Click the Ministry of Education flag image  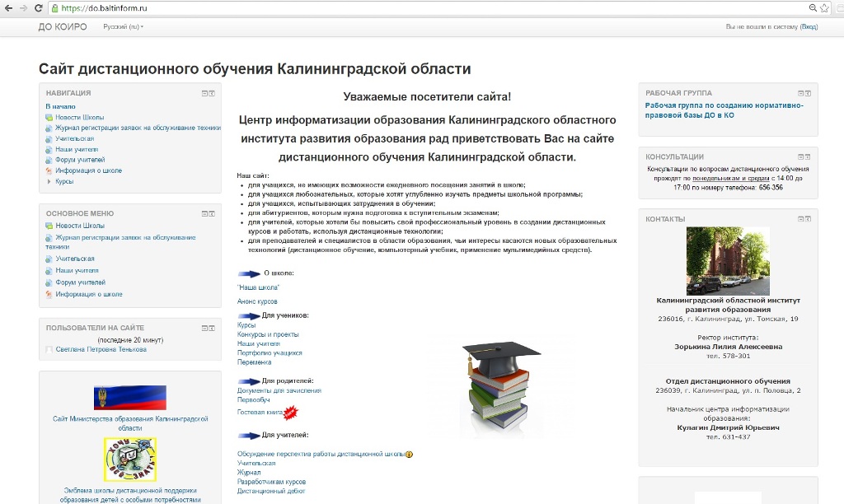(x=129, y=397)
